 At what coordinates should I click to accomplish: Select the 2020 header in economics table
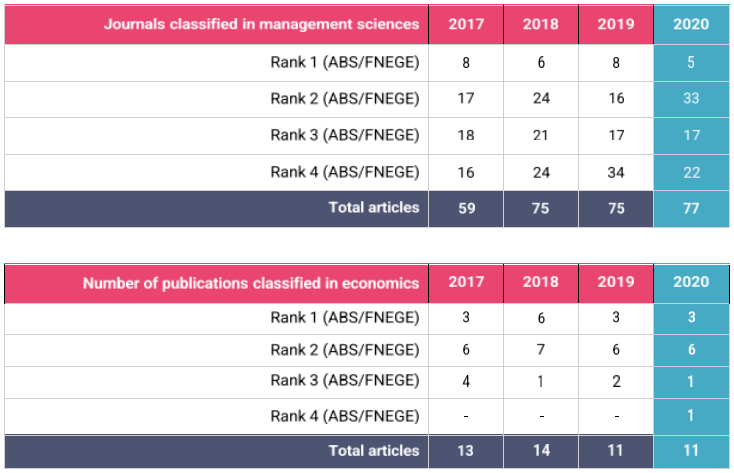coord(691,283)
